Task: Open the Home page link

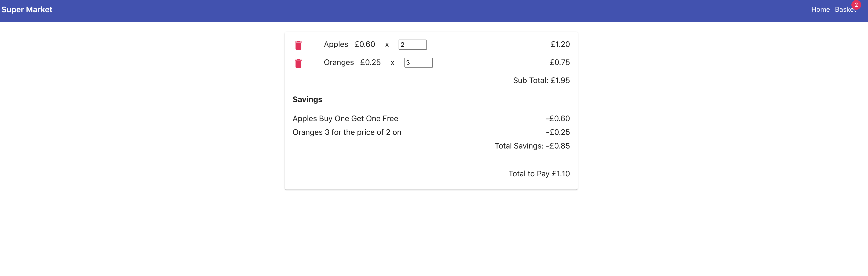Action: click(820, 10)
